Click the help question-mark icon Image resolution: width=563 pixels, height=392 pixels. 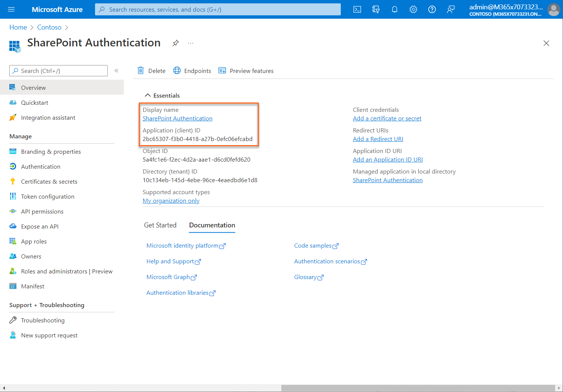click(432, 9)
